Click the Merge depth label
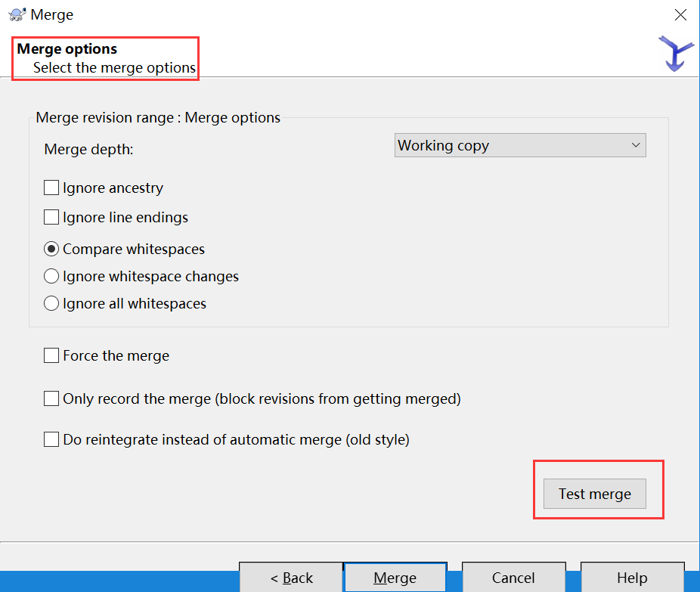 tap(88, 149)
